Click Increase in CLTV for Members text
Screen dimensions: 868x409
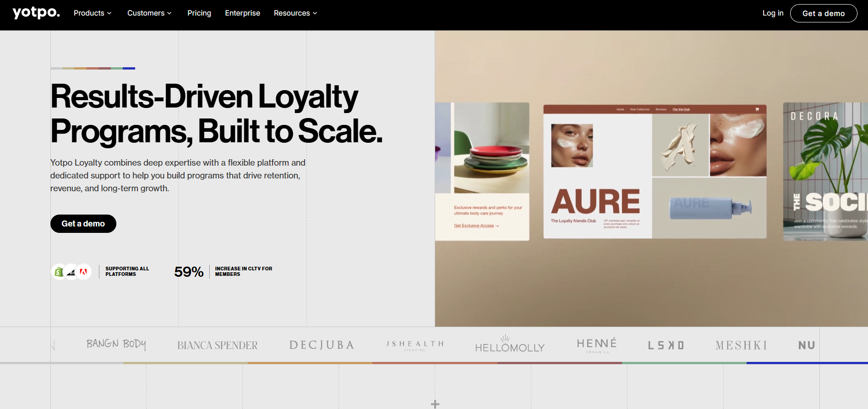tap(244, 271)
